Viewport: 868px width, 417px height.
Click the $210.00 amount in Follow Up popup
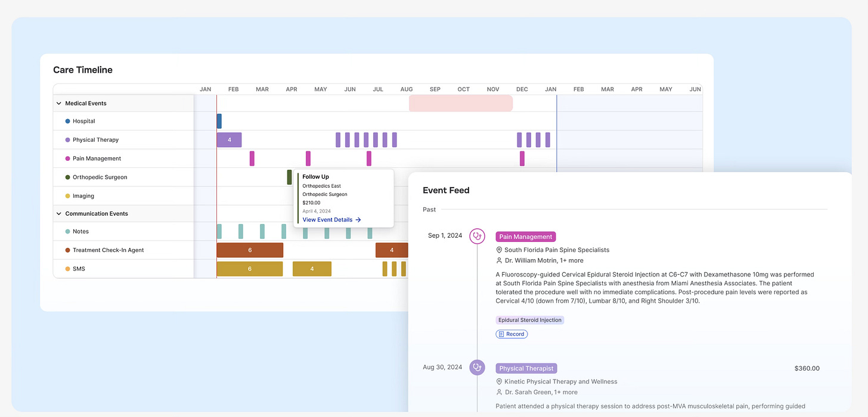tap(311, 203)
